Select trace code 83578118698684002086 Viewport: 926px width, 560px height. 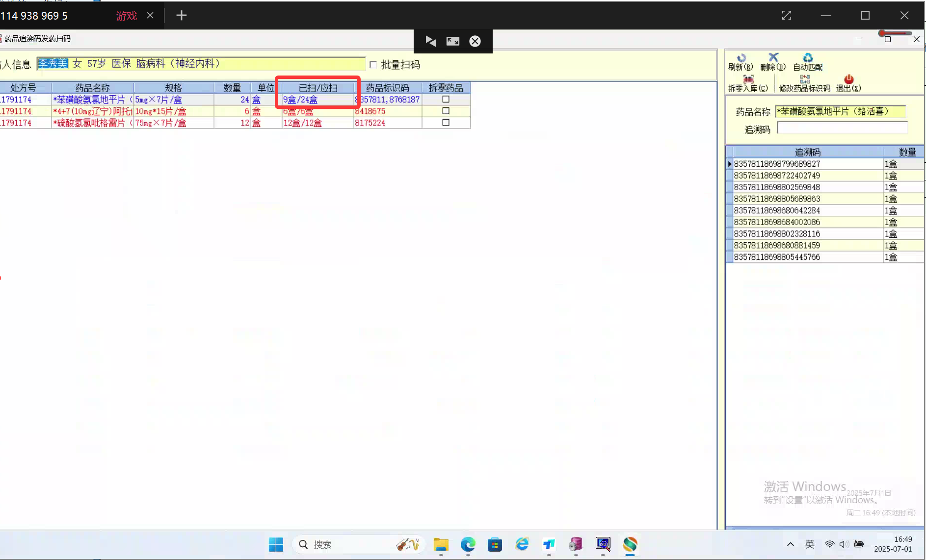pos(808,222)
